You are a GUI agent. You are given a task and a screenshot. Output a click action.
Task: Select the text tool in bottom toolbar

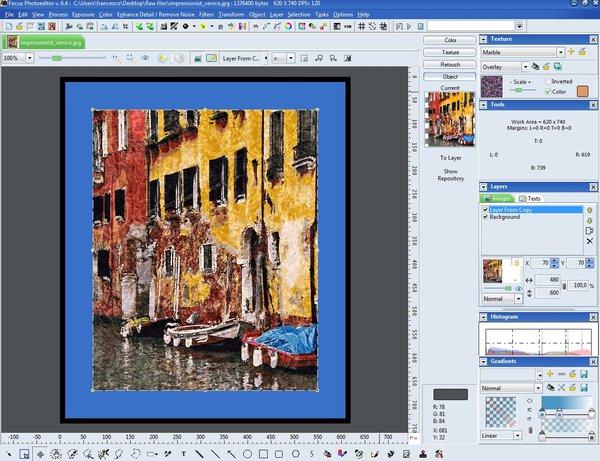click(183, 454)
